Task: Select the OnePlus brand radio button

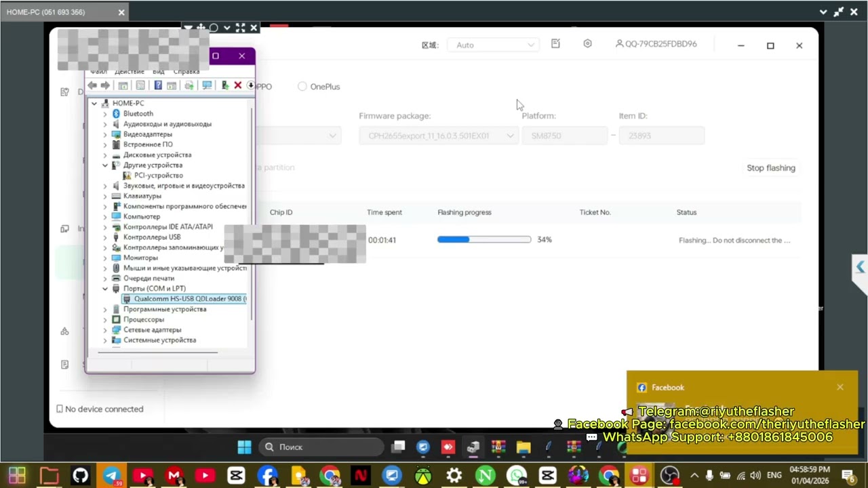Action: [x=302, y=86]
